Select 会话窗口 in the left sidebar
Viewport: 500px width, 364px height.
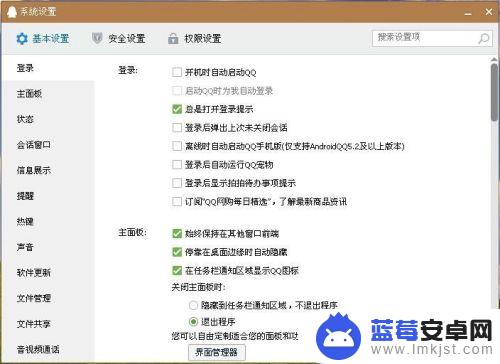tap(48, 145)
